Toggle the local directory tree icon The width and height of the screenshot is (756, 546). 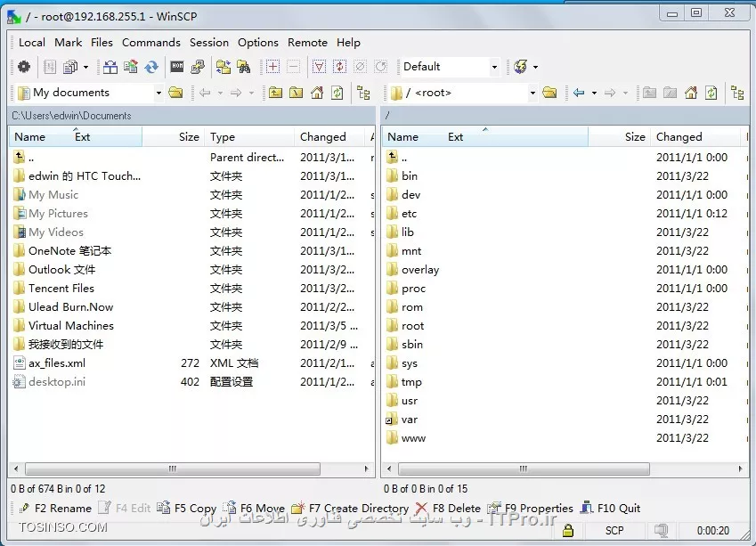363,93
